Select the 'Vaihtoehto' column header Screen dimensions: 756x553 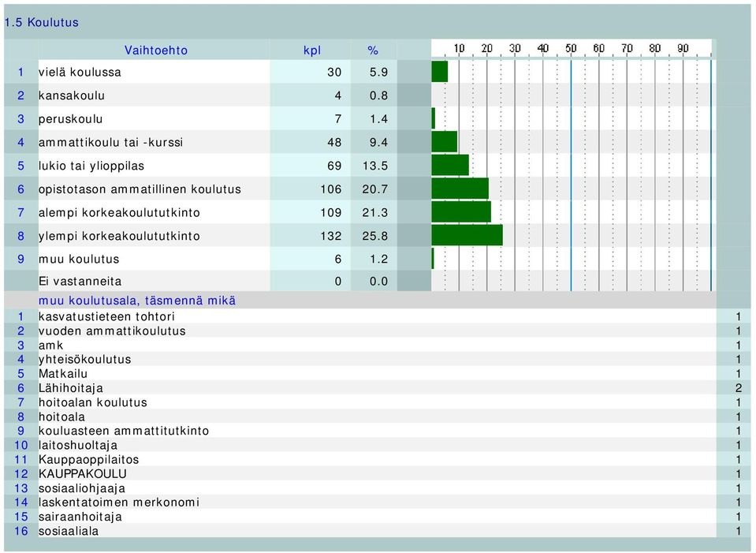156,50
